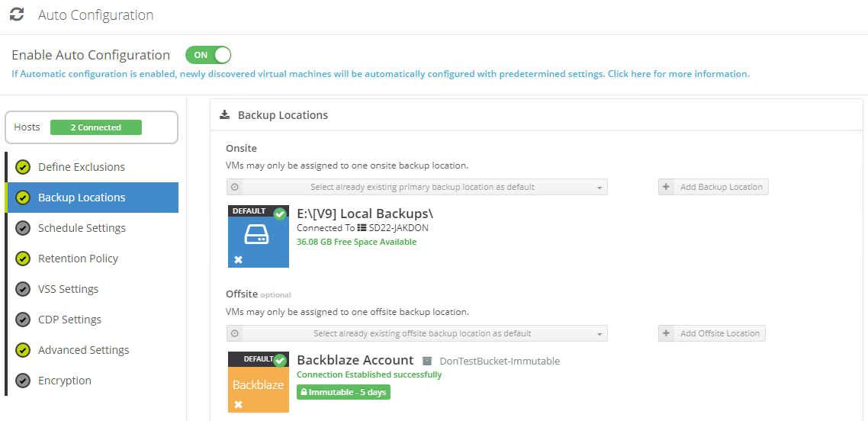The height and width of the screenshot is (421, 868).
Task: Click the blue local drive tile icon
Action: point(257,235)
